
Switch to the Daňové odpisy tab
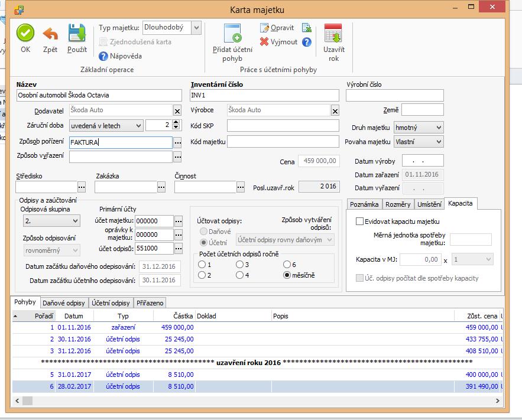64,303
